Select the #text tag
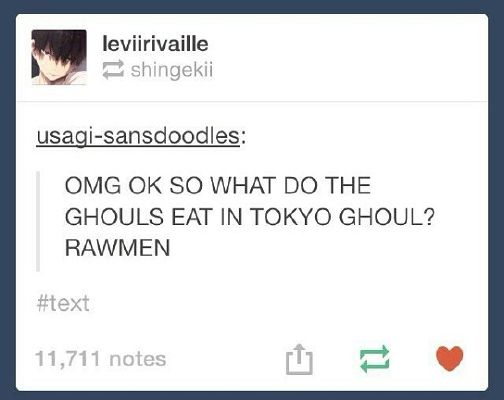This screenshot has width=504, height=400. 63,303
